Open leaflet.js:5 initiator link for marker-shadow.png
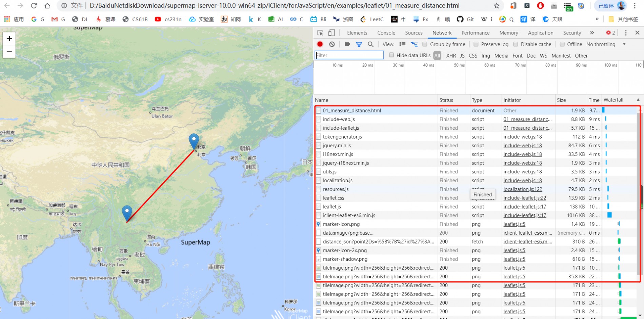The width and height of the screenshot is (644, 319). pyautogui.click(x=514, y=259)
